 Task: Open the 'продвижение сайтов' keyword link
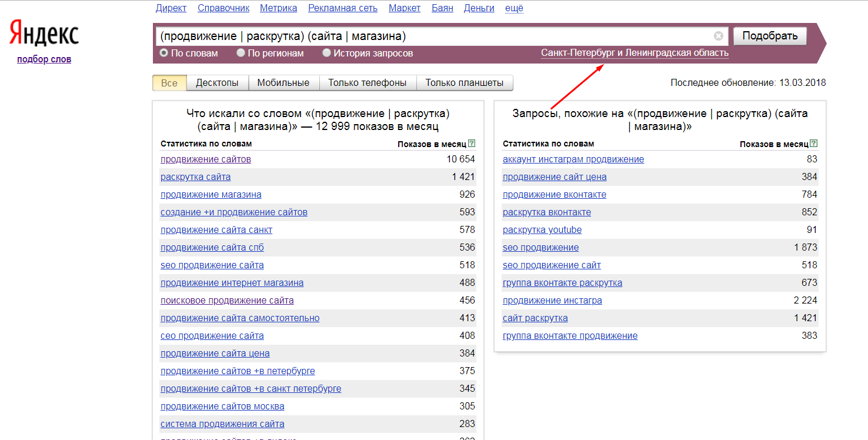pos(206,159)
